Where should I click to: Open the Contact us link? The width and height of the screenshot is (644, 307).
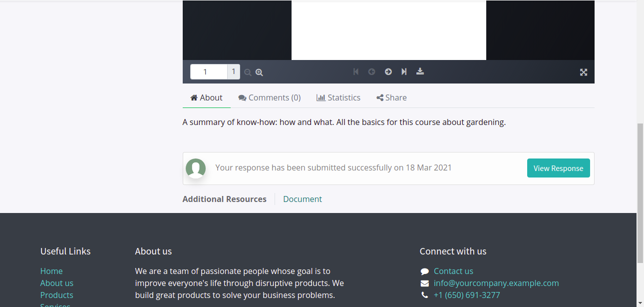coord(453,271)
